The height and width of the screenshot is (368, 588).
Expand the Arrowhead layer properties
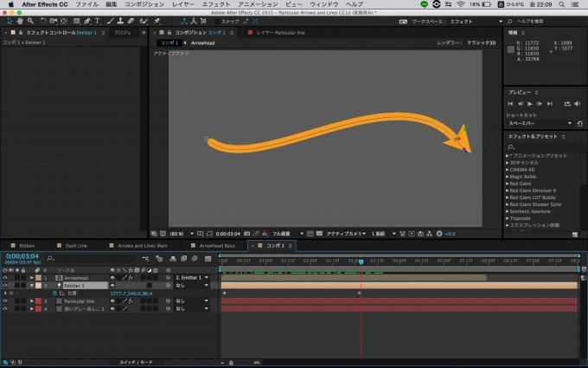pos(32,278)
